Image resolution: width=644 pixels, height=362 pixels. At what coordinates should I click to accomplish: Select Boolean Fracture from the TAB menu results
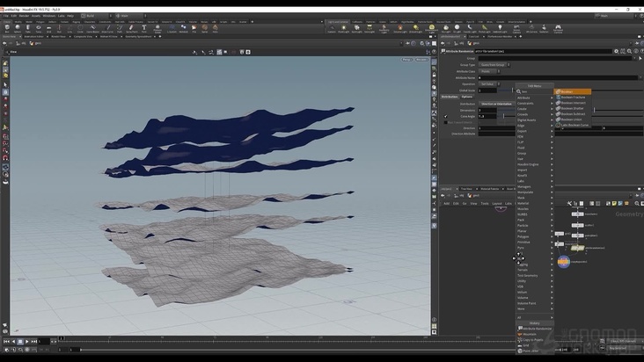(574, 98)
